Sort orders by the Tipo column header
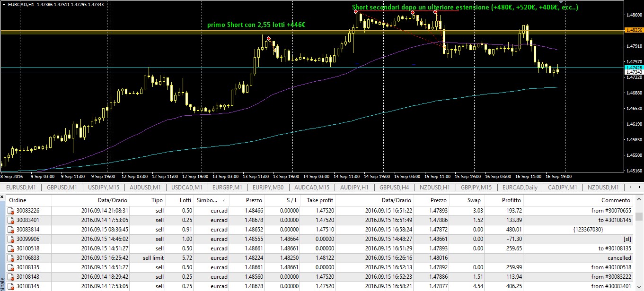The height and width of the screenshot is (291, 644). tap(148, 200)
